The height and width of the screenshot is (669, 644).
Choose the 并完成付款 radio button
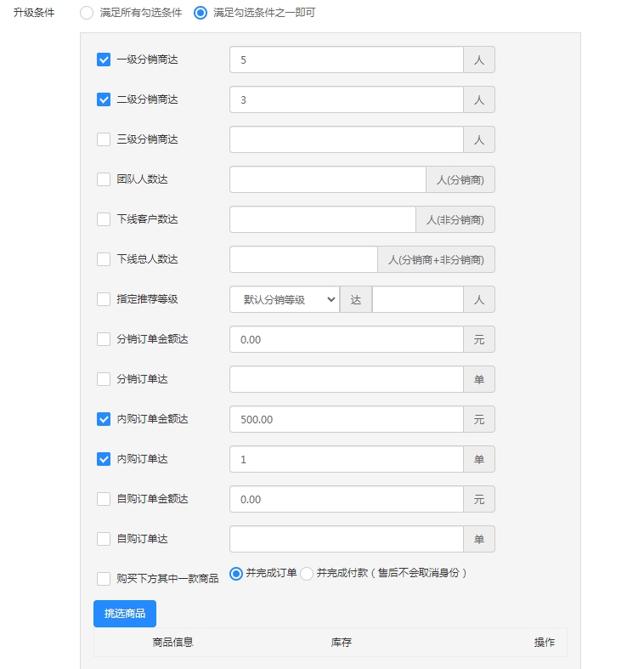(307, 574)
